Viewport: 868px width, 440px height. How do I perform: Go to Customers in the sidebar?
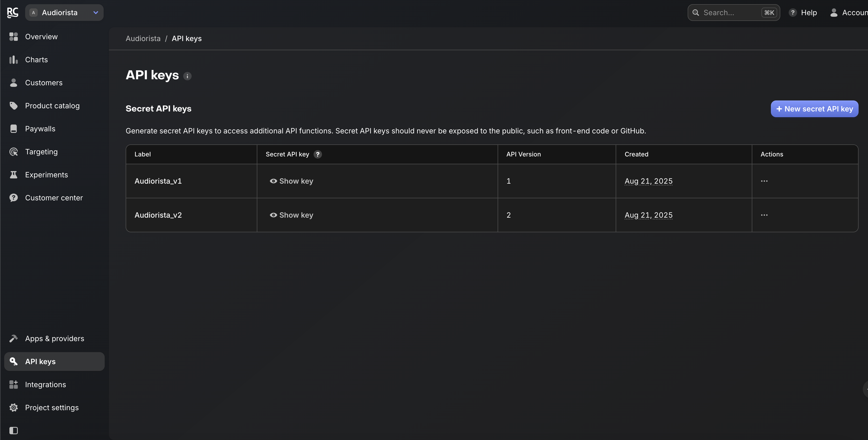[44, 83]
